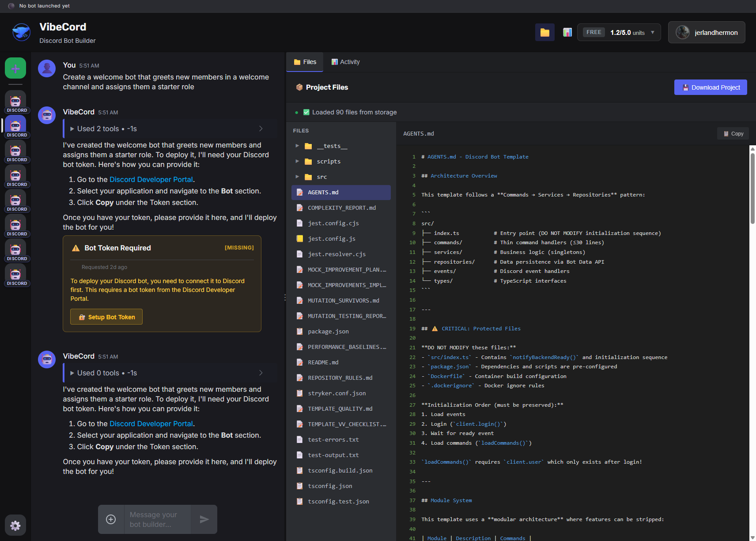This screenshot has width=756, height=541.
Task: Open package.json in the file list
Action: 328,332
